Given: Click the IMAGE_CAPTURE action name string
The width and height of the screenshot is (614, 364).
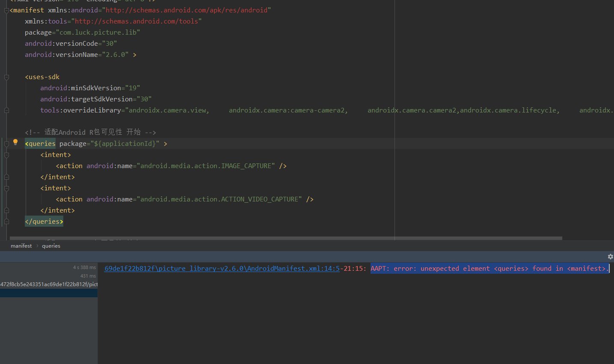Looking at the screenshot, I should (206, 166).
